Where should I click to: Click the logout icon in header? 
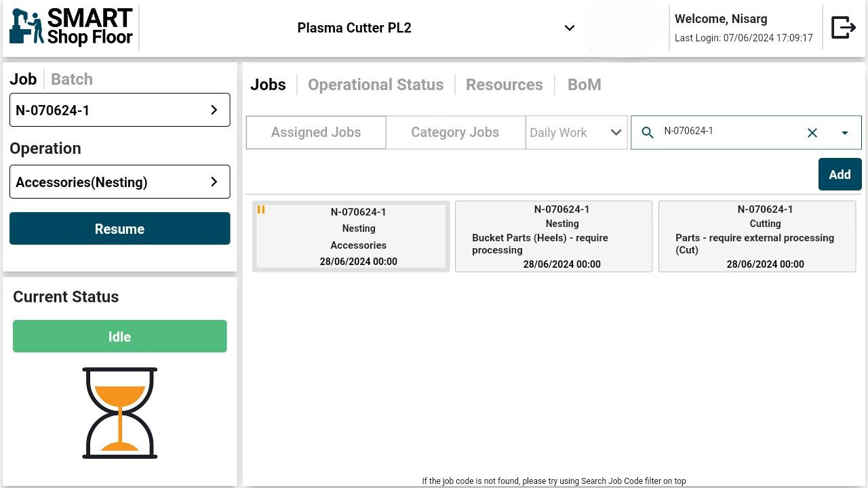click(x=843, y=28)
